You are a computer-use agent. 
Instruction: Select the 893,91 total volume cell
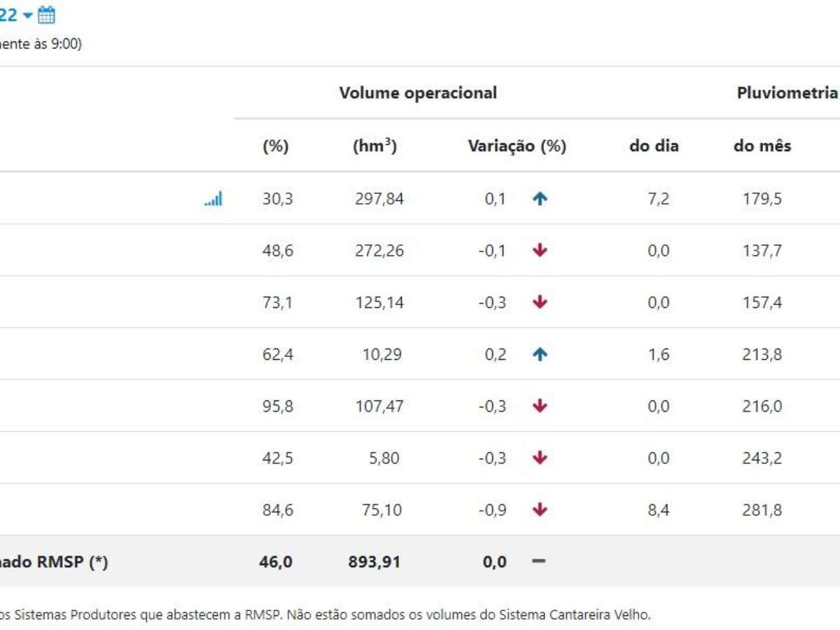click(374, 561)
